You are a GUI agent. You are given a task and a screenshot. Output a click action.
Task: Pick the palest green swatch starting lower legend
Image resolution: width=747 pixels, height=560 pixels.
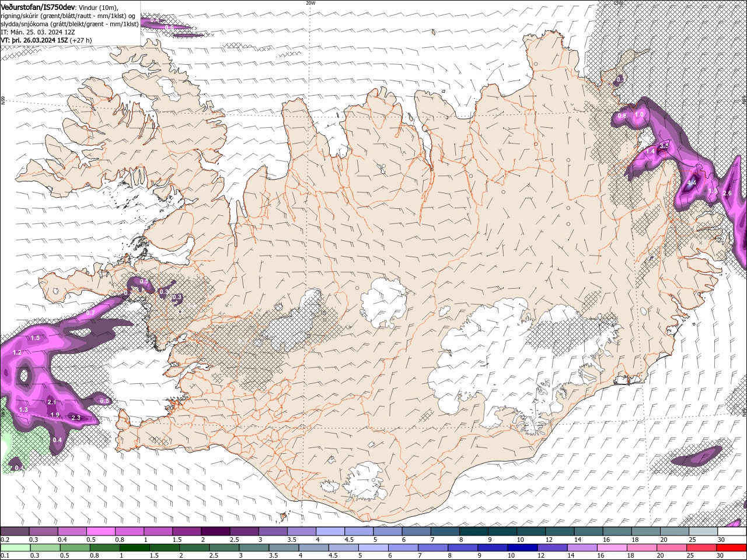(x=15, y=548)
